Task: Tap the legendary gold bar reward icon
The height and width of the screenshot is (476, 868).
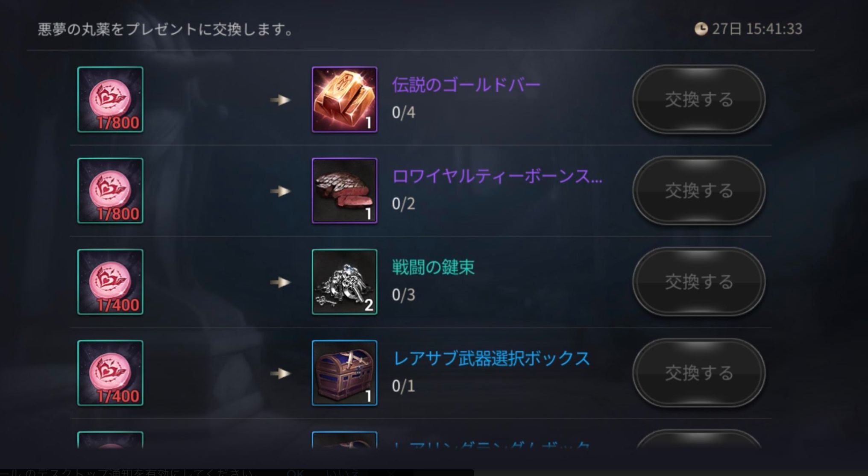Action: [344, 100]
